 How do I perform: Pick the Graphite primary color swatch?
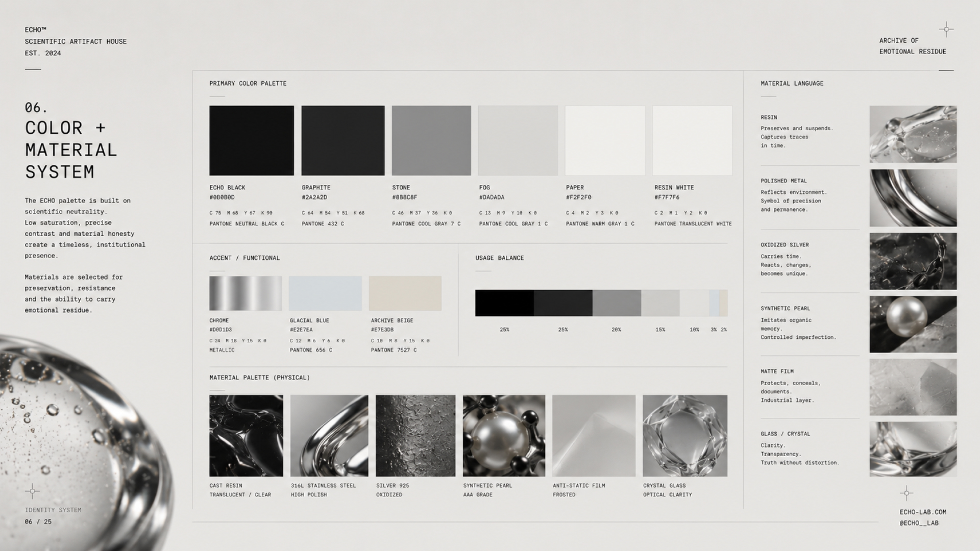point(343,141)
